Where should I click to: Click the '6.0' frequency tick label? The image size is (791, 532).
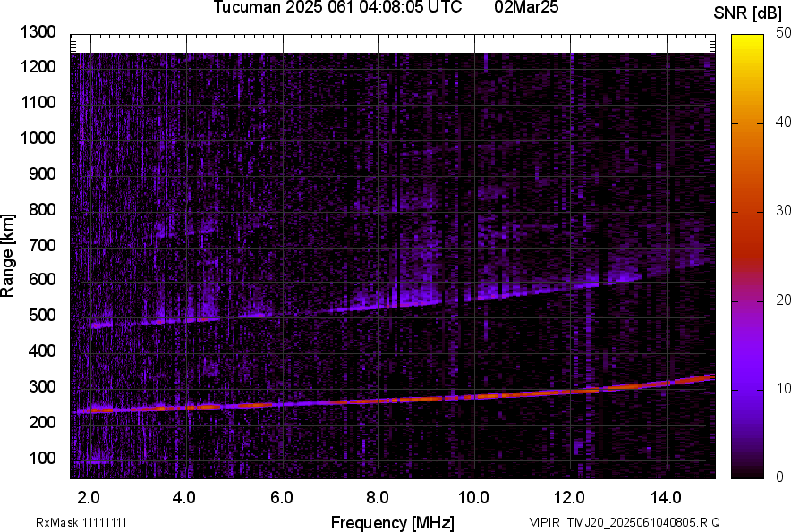(282, 497)
